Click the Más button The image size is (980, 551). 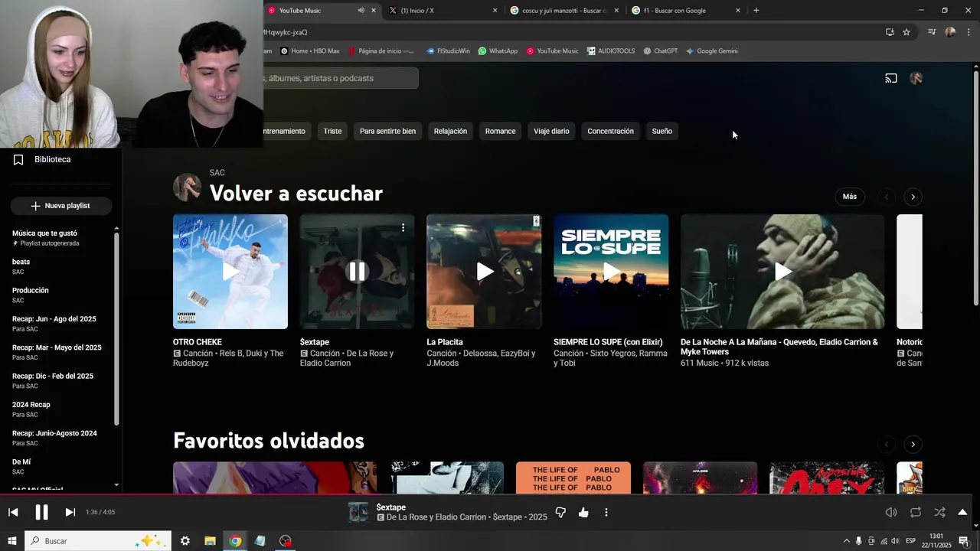click(850, 197)
